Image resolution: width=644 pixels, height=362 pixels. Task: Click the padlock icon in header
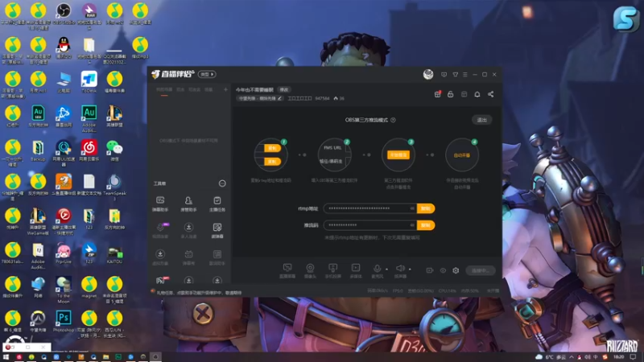(451, 94)
